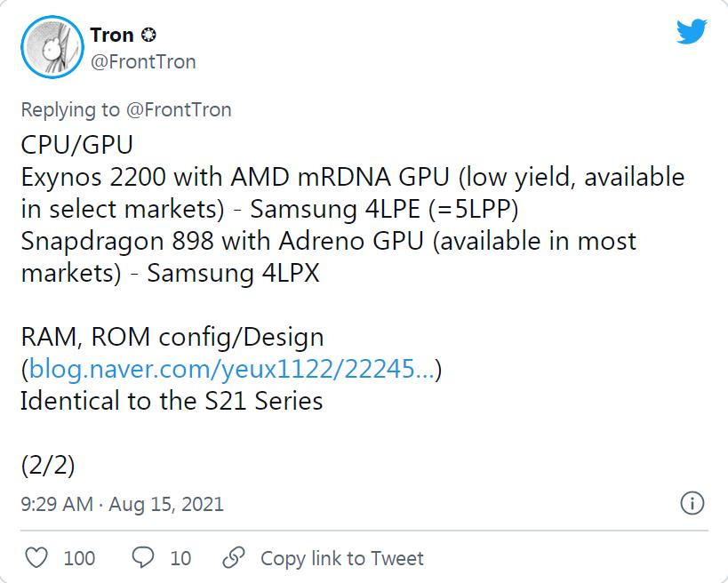The width and height of the screenshot is (728, 583).
Task: Click the 100 likes count
Action: [x=79, y=558]
